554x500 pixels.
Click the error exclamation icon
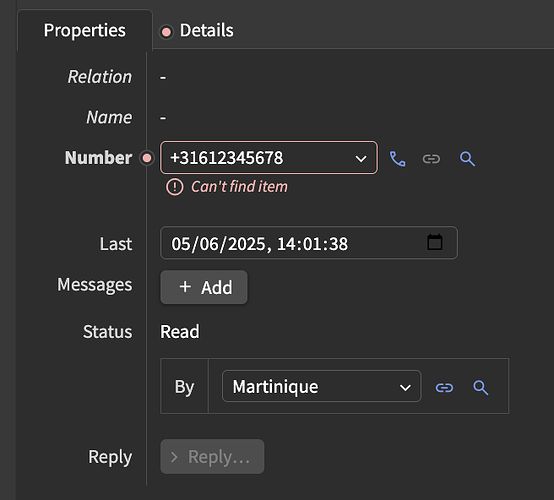175,187
